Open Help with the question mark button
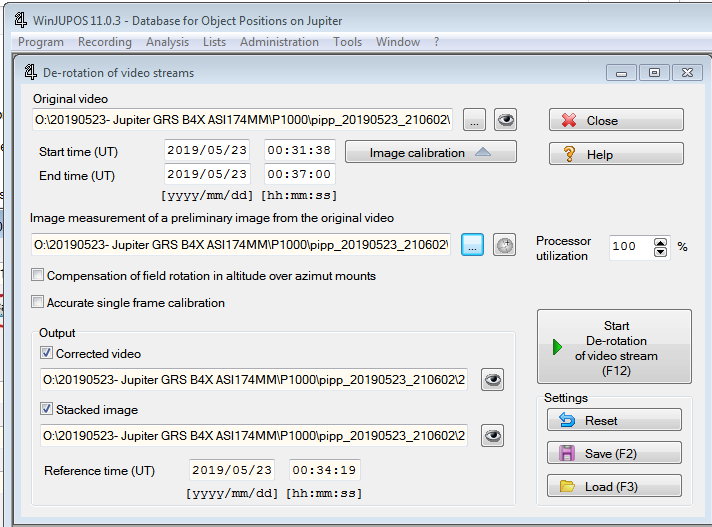This screenshot has width=712, height=527. [616, 154]
